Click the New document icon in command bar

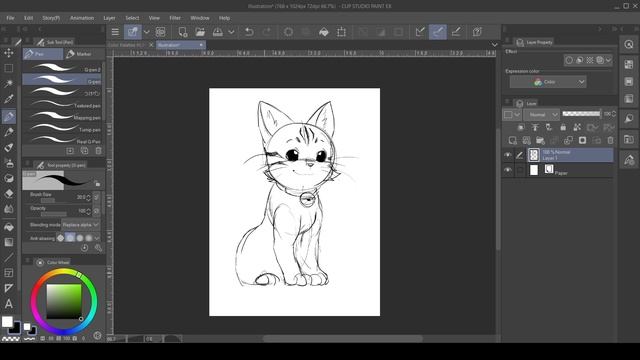tap(182, 32)
